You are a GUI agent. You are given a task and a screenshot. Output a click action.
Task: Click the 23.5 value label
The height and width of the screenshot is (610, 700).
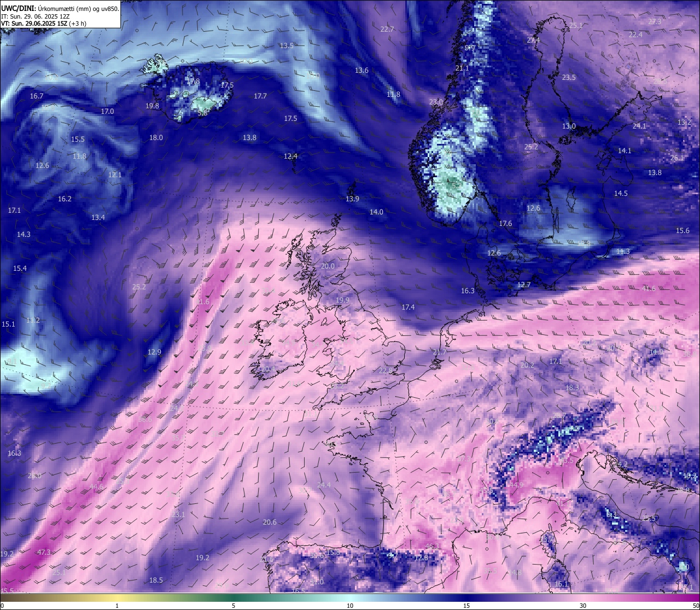(569, 78)
